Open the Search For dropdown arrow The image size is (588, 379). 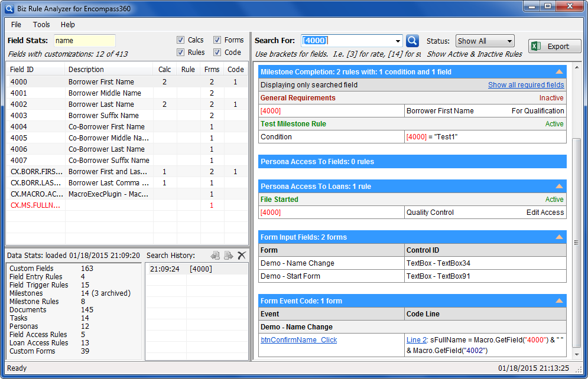point(398,41)
